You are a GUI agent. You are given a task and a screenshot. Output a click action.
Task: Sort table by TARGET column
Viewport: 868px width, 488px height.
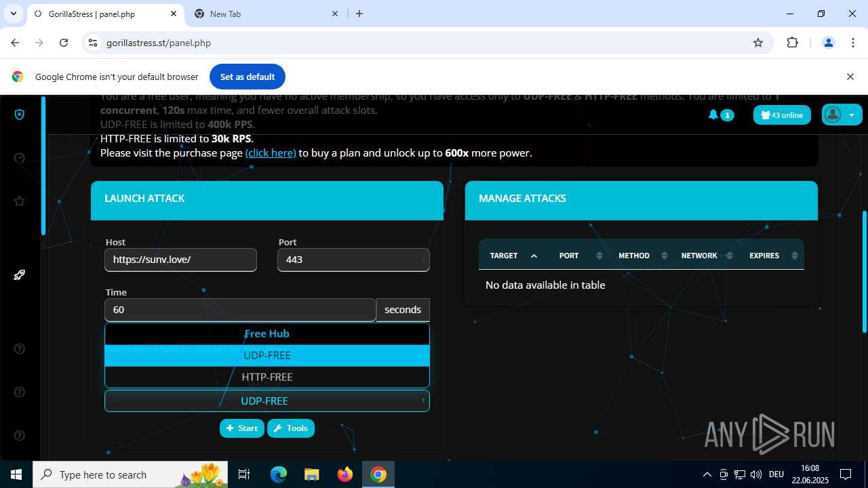(x=513, y=256)
